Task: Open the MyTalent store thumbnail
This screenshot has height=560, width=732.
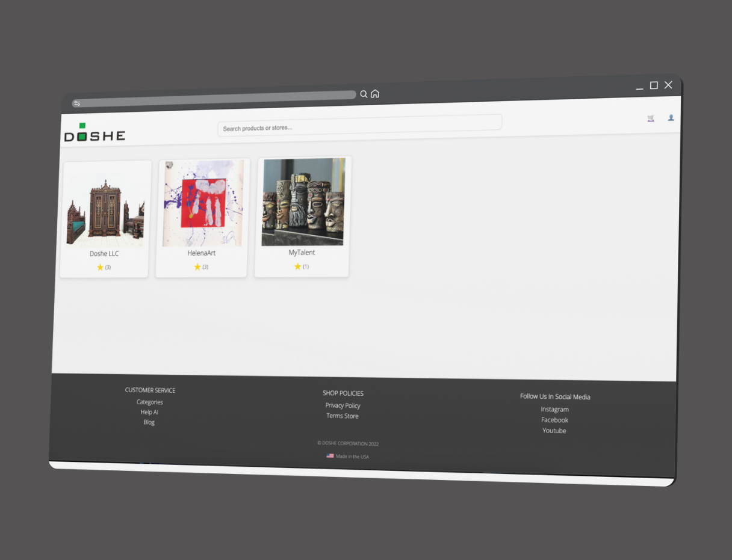Action: [x=303, y=203]
